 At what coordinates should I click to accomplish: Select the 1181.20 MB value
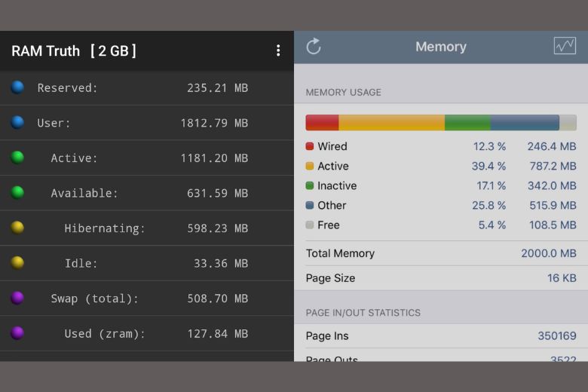(x=214, y=158)
